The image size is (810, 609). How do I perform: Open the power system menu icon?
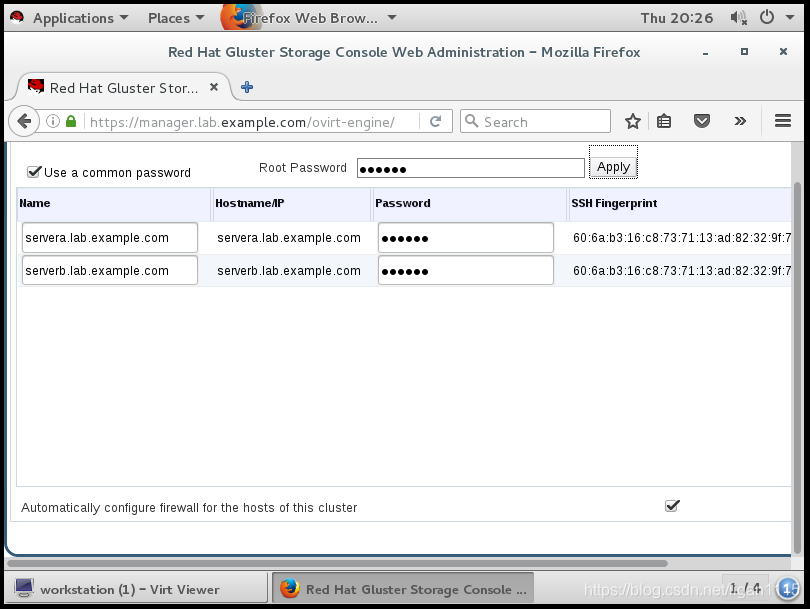click(767, 18)
